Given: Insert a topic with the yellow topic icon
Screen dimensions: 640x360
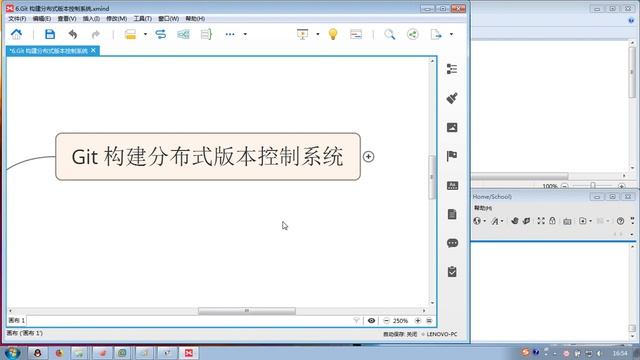Looking at the screenshot, I should pyautogui.click(x=130, y=34).
